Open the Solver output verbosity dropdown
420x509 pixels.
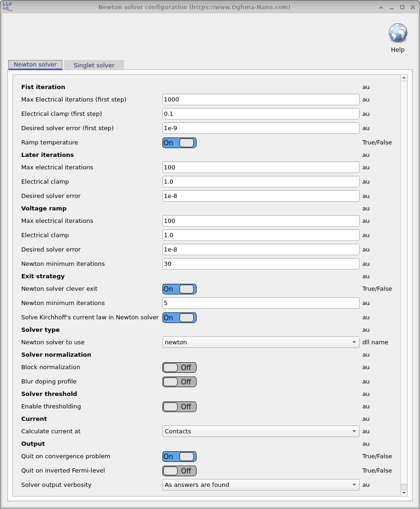click(260, 485)
